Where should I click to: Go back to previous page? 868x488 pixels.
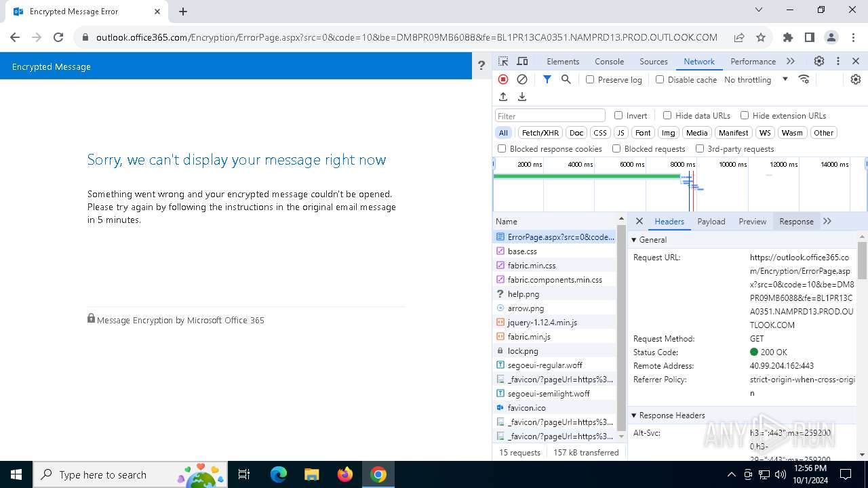(15, 37)
